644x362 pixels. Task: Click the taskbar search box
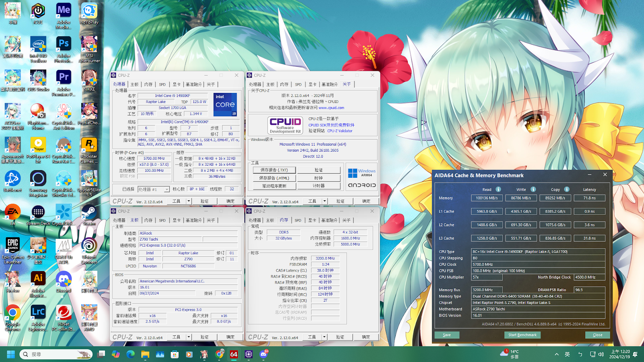pyautogui.click(x=56, y=354)
